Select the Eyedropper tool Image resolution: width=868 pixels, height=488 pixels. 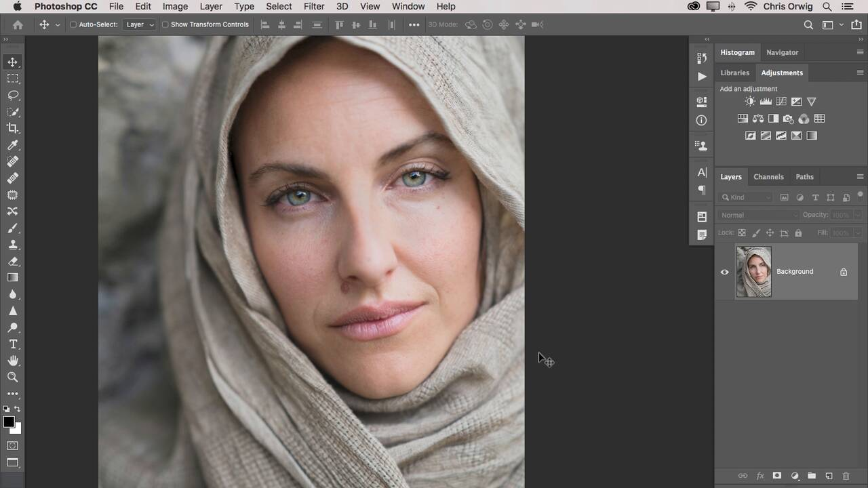point(13,145)
